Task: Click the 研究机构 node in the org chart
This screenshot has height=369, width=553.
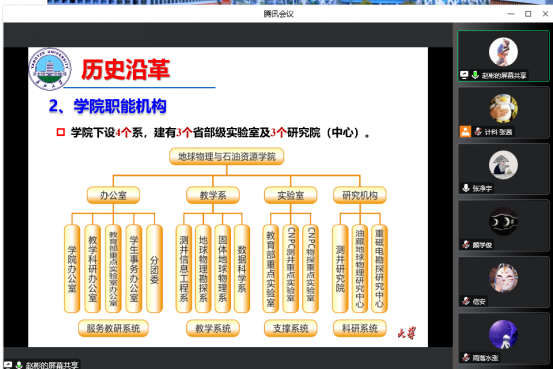Action: pos(360,195)
